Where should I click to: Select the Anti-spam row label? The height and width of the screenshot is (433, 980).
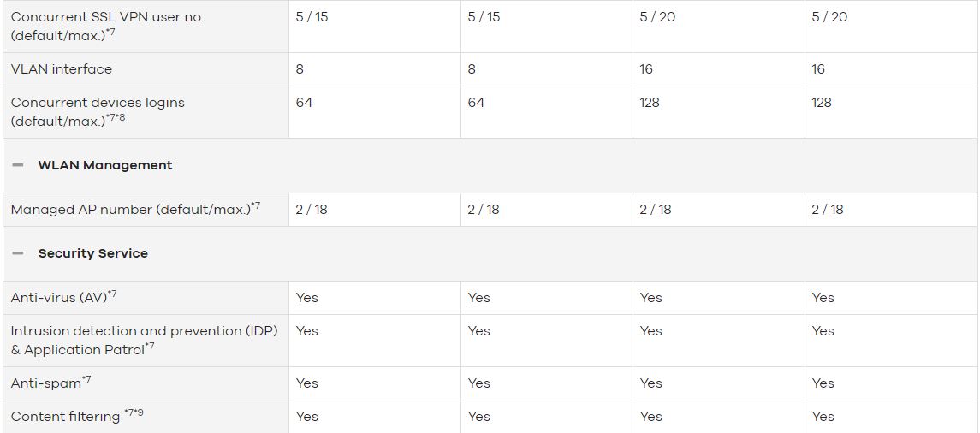[45, 384]
